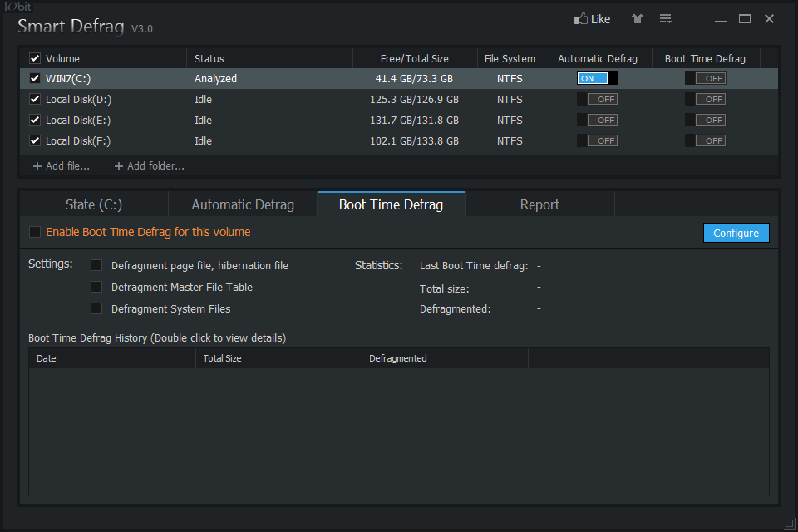Check Defragment Master File Table
The width and height of the screenshot is (798, 532).
click(96, 287)
